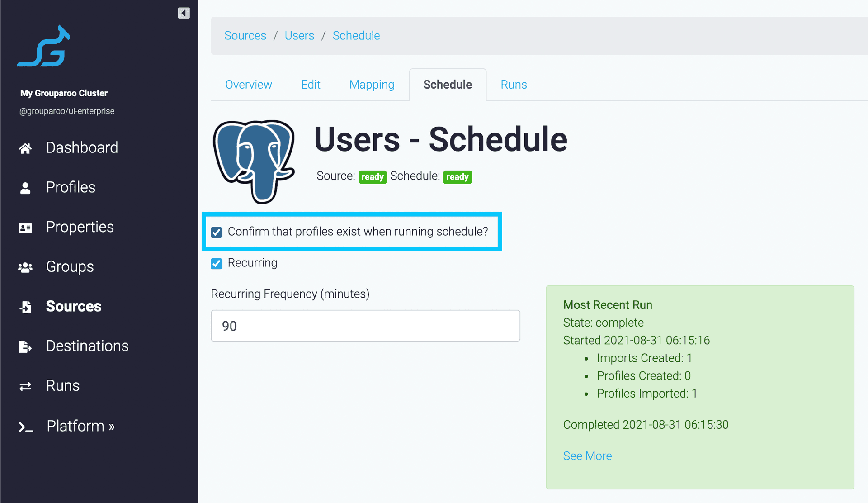The image size is (868, 503).
Task: Expand the Platform submenu
Action: click(x=80, y=426)
